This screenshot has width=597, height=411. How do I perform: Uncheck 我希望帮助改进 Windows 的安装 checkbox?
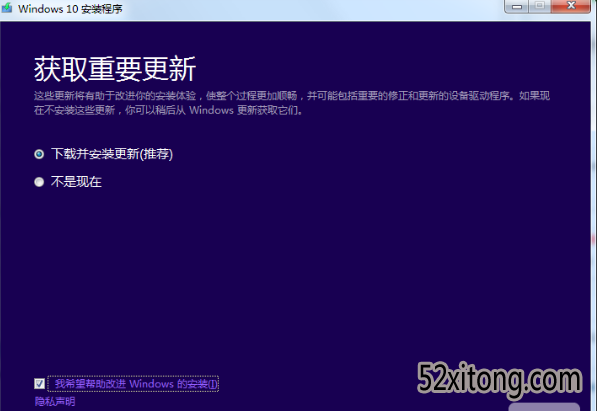pos(39,383)
